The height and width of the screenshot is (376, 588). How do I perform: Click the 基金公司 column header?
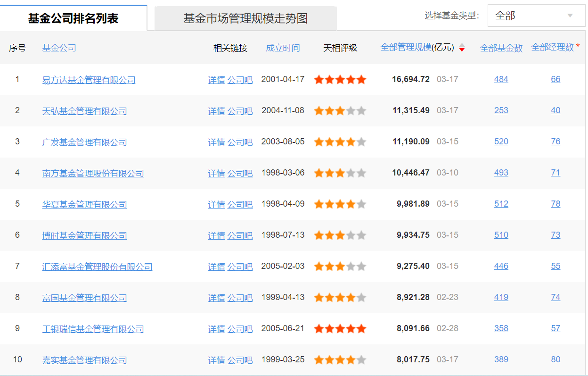pos(59,48)
